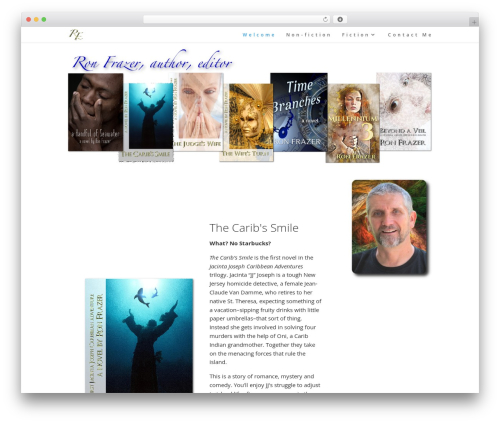Select A Handful of Seawater cover
This screenshot has width=500, height=423.
click(96, 112)
